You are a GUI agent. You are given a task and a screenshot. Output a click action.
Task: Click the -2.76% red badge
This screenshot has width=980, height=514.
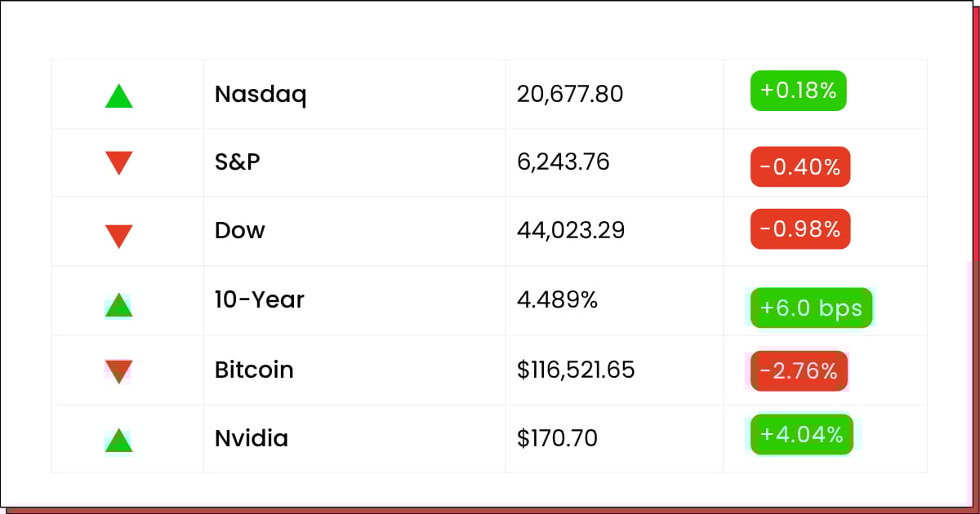click(x=800, y=371)
